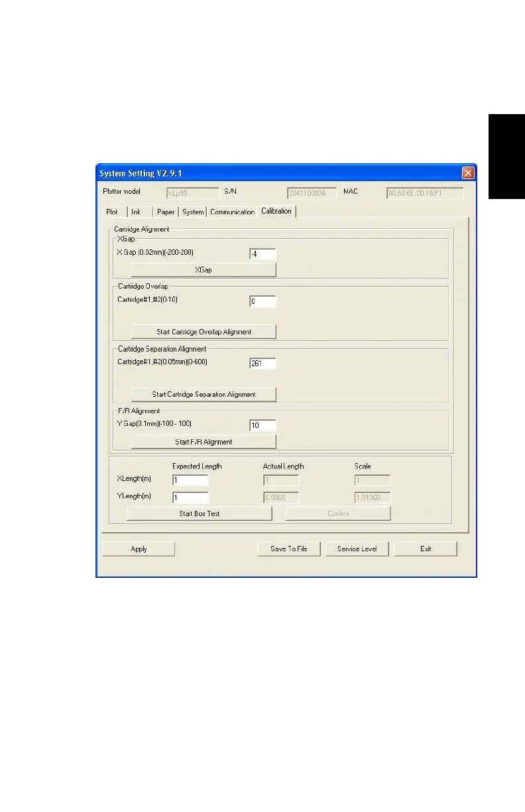
Task: Click the YLength scale field
Action: pos(372,498)
